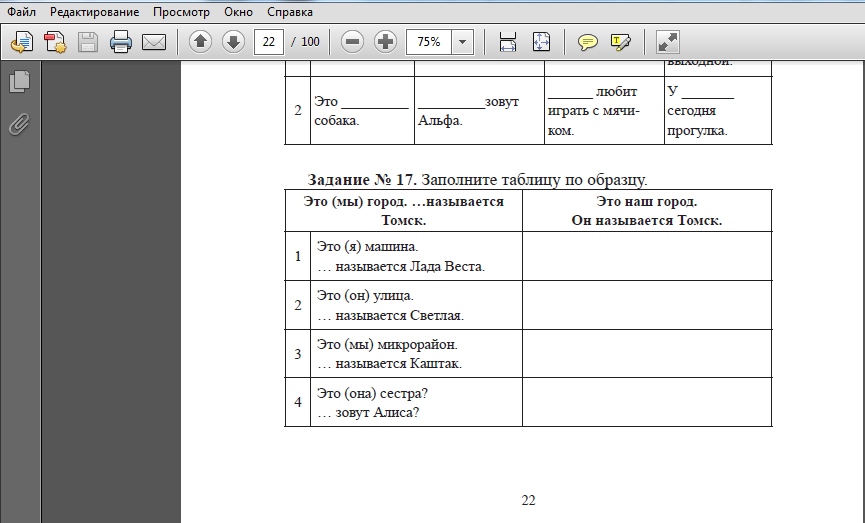This screenshot has width=865, height=523.
Task: Select the highlight text tool
Action: click(x=621, y=42)
